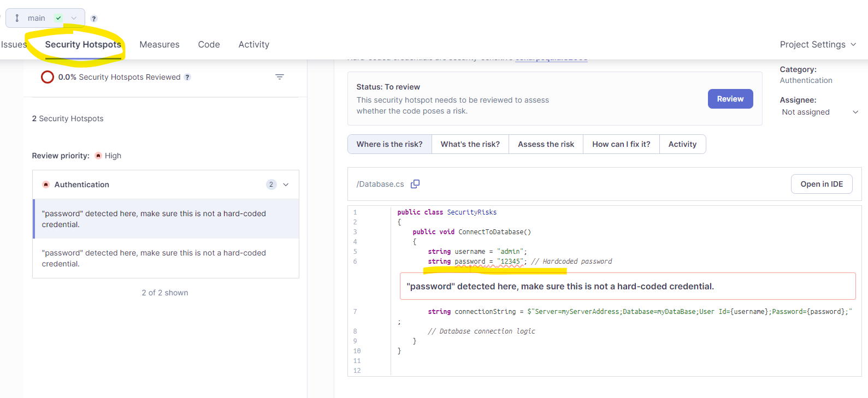Open the hotspots filter icon
The height and width of the screenshot is (398, 868).
[x=280, y=77]
